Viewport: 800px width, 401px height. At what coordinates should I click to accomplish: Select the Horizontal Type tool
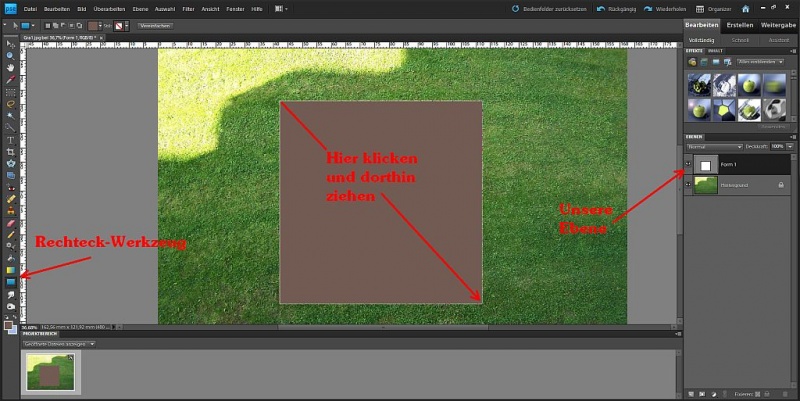[x=10, y=139]
